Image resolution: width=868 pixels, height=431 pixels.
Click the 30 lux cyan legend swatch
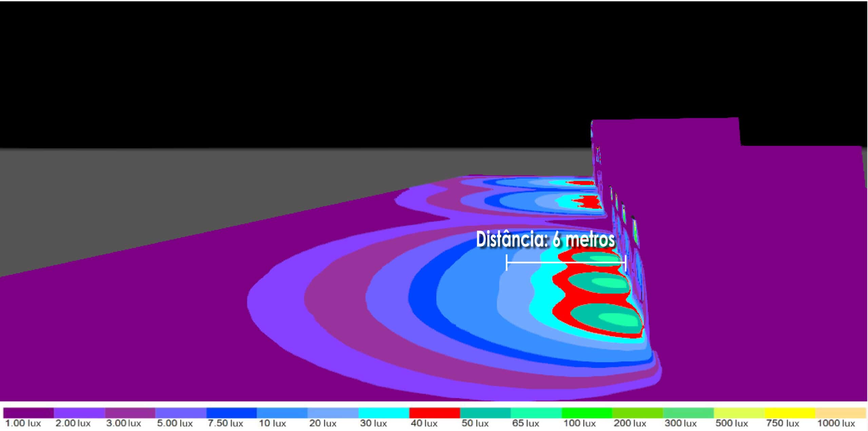(384, 413)
